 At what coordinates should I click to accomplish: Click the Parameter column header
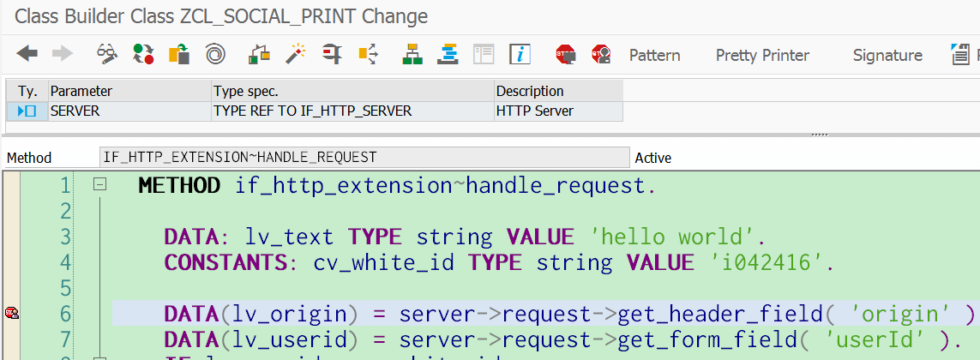(129, 91)
